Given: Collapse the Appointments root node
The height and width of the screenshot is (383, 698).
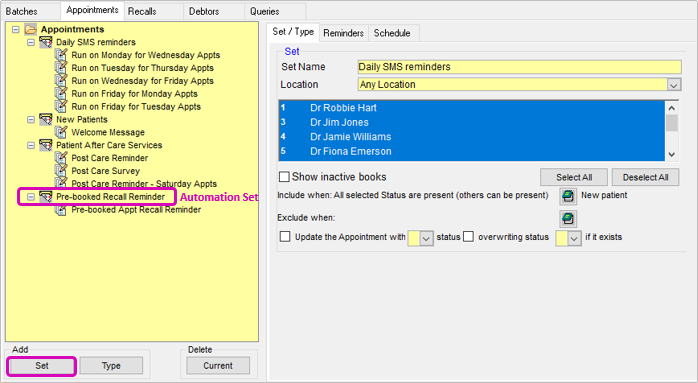Looking at the screenshot, I should coord(16,29).
